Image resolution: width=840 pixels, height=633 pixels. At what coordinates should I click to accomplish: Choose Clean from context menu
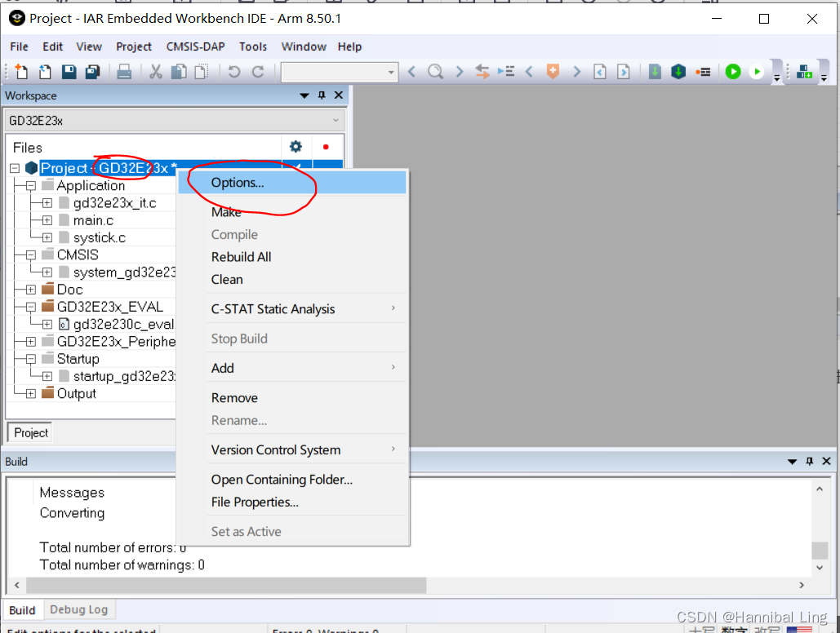pyautogui.click(x=292, y=280)
